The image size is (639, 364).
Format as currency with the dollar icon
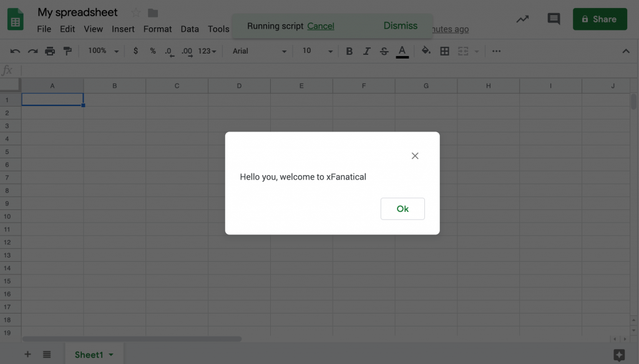click(135, 51)
